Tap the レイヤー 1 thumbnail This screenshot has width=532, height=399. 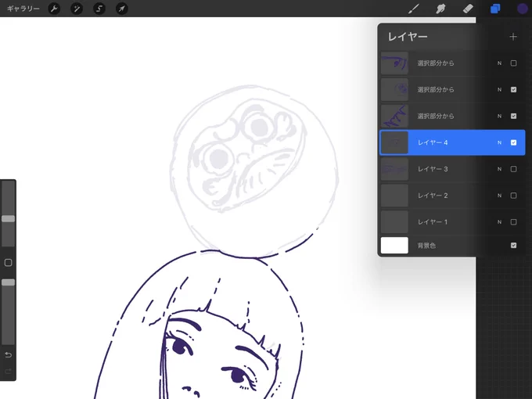[x=394, y=222]
